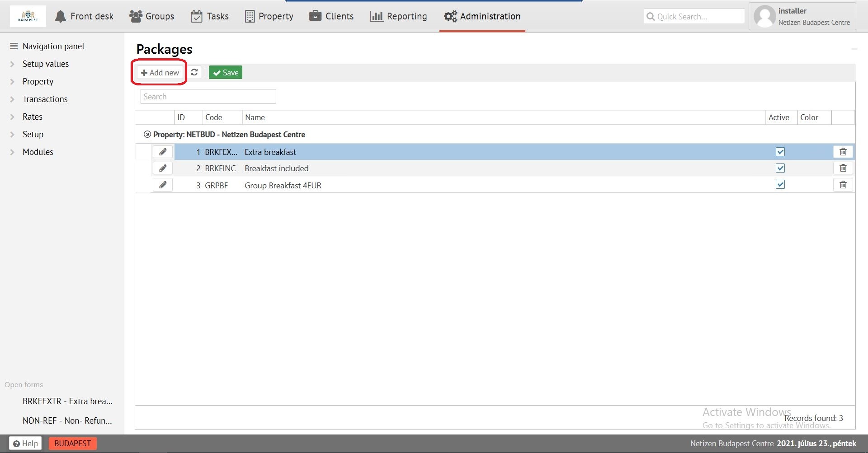This screenshot has height=453, width=868.
Task: Focus the Quick Search field
Action: [694, 16]
